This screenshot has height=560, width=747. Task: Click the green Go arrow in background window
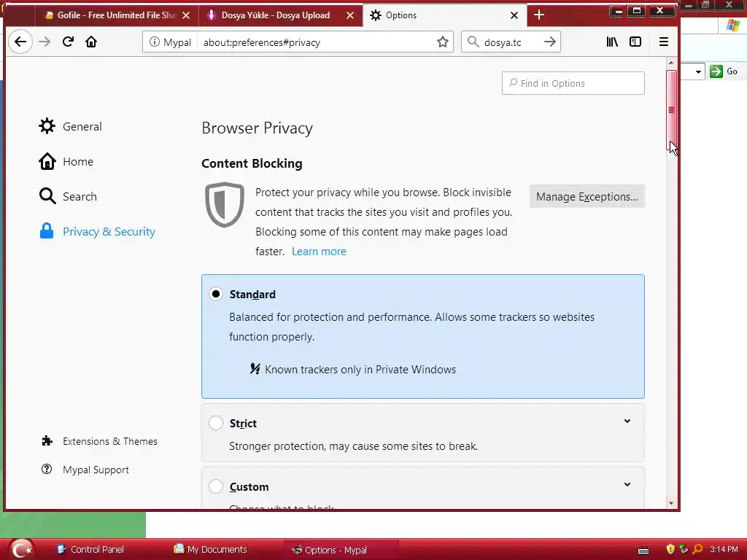[716, 71]
